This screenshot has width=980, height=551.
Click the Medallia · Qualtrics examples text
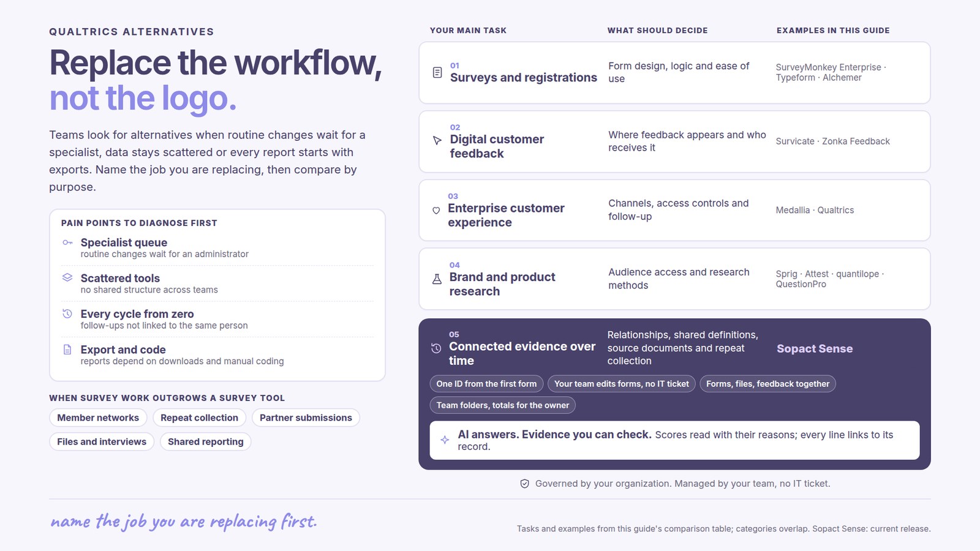(815, 210)
